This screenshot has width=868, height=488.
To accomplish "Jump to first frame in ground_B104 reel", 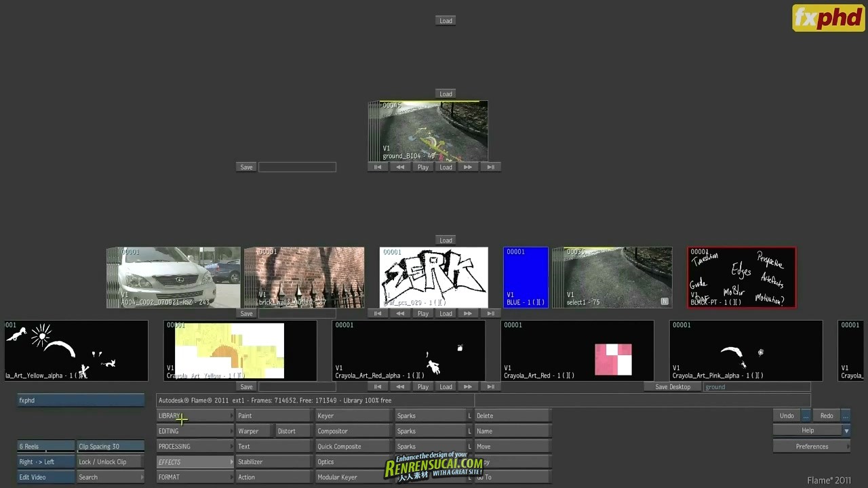I will (378, 167).
